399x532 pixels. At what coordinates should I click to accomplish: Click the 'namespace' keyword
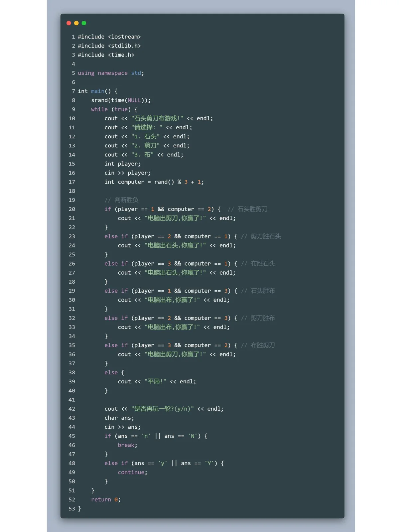pyautogui.click(x=112, y=73)
